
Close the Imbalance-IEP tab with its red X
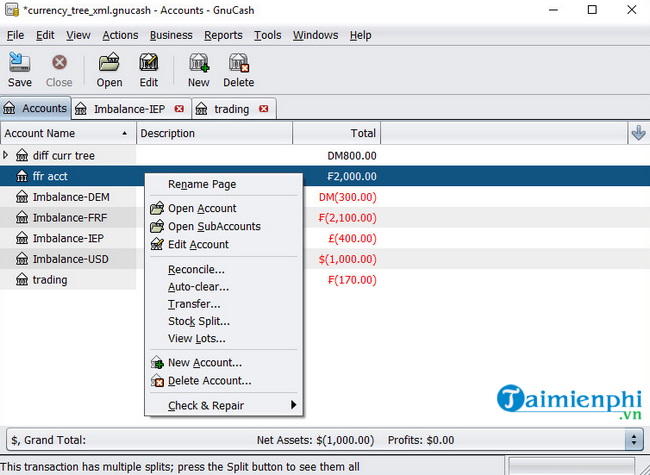[179, 109]
